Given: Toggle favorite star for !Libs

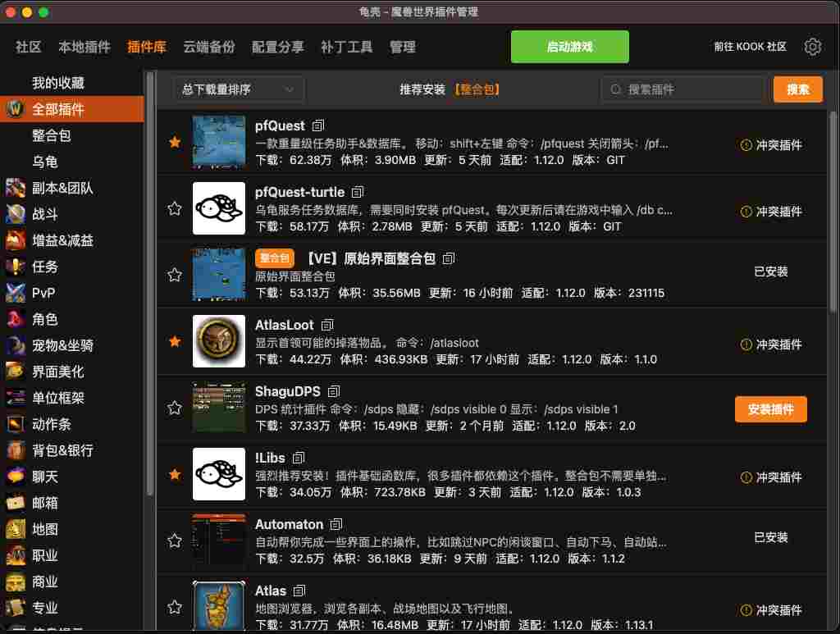Looking at the screenshot, I should (175, 474).
